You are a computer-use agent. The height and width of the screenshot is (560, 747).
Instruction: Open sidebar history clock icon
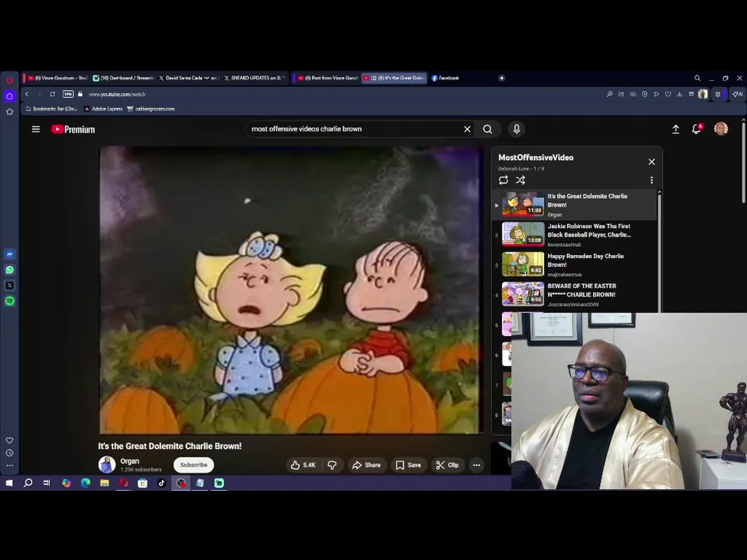tap(9, 453)
